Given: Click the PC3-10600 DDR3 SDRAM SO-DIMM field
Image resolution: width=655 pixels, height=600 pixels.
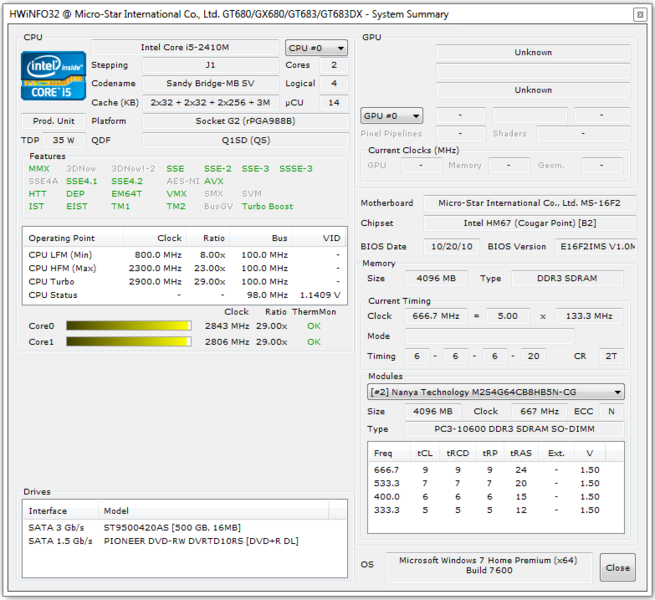Looking at the screenshot, I should [x=515, y=429].
